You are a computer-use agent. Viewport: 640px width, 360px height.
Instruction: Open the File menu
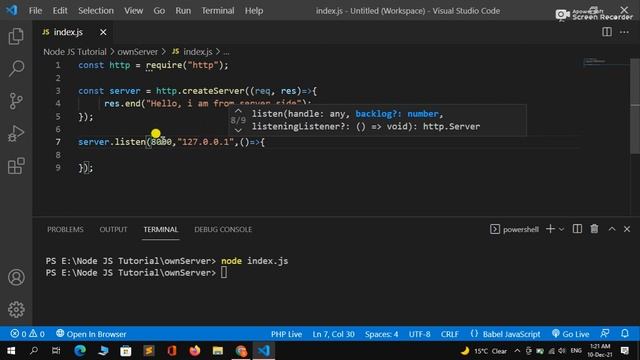35,11
